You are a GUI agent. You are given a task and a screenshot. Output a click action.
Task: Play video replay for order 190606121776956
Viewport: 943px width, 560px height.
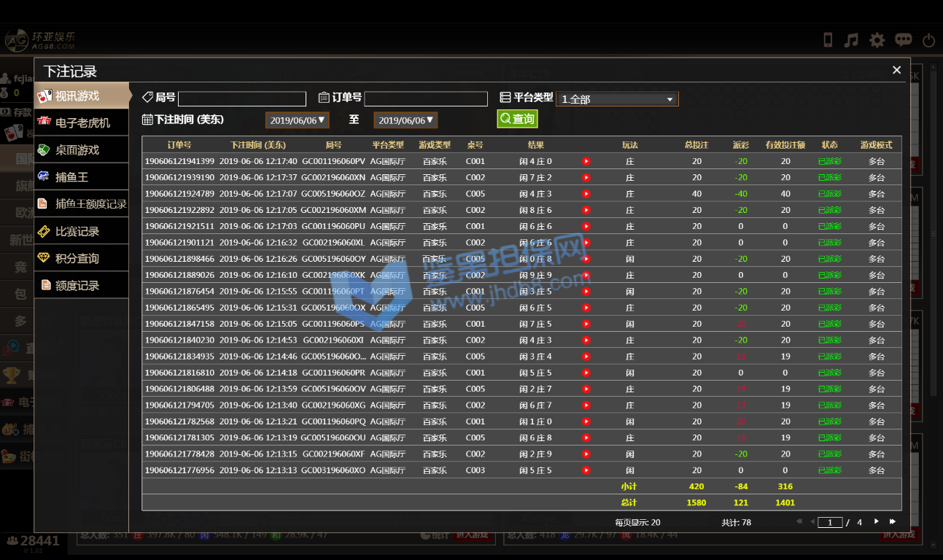tap(586, 470)
